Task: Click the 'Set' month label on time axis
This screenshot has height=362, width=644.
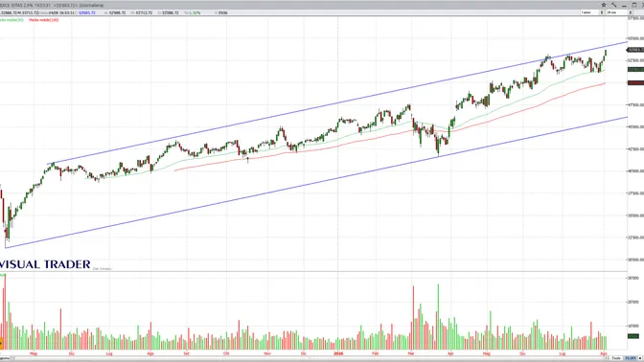Action: click(x=187, y=353)
